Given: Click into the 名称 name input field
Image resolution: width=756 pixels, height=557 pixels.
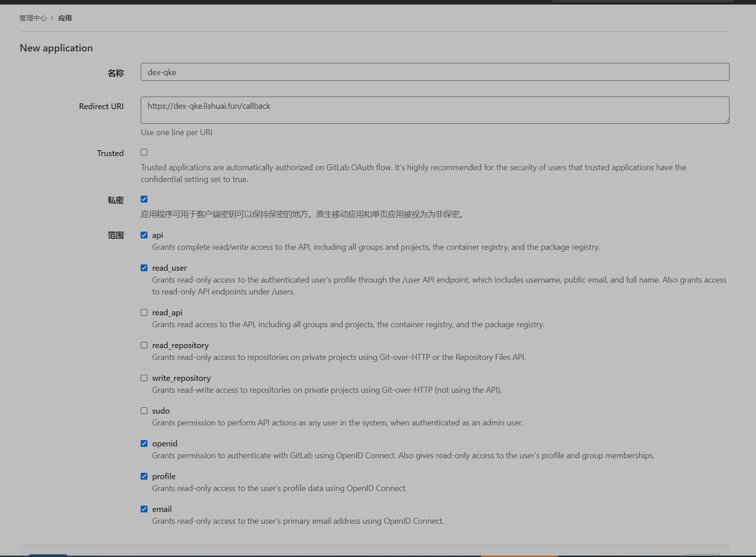Looking at the screenshot, I should [x=435, y=72].
